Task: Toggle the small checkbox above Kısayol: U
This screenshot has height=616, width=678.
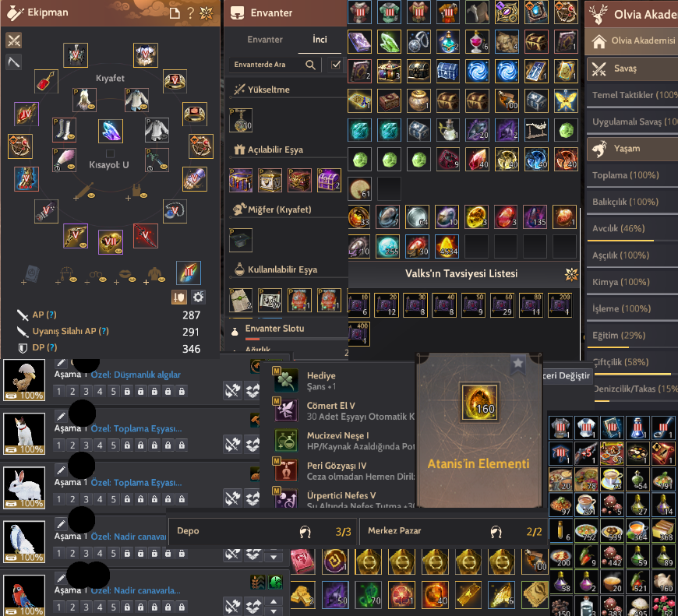Action: (110, 153)
